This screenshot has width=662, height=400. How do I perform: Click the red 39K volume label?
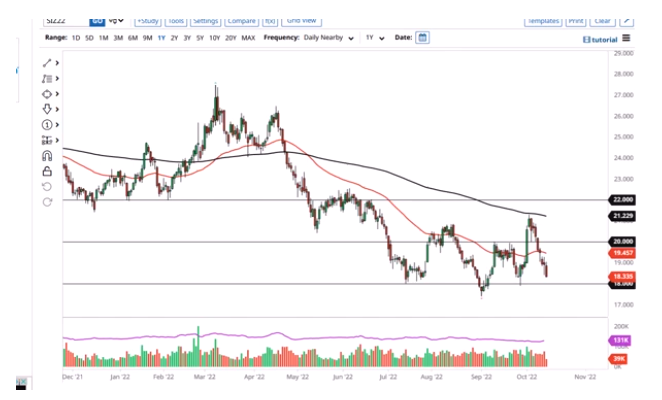click(x=619, y=359)
